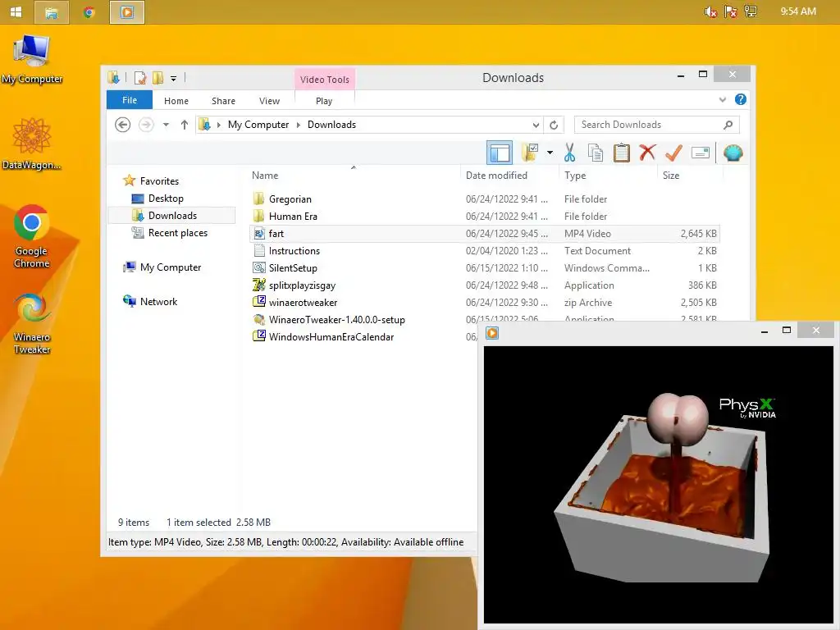Open the Action Center flag tray icon
This screenshot has height=630, width=840.
(x=731, y=11)
